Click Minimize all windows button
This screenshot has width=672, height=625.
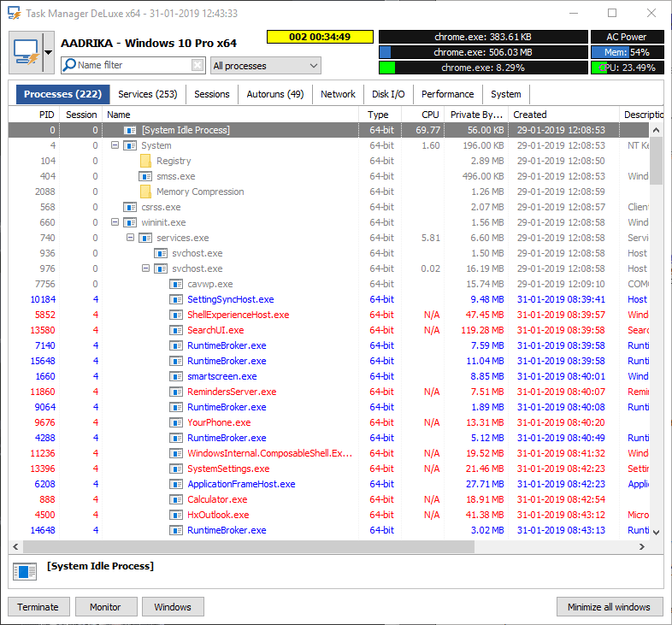click(x=610, y=607)
